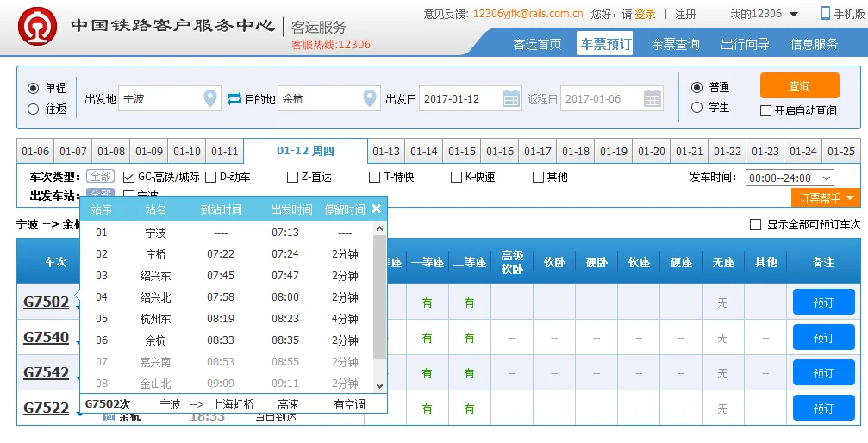Close the station stop list popup
This screenshot has height=443, width=868.
coord(377,209)
